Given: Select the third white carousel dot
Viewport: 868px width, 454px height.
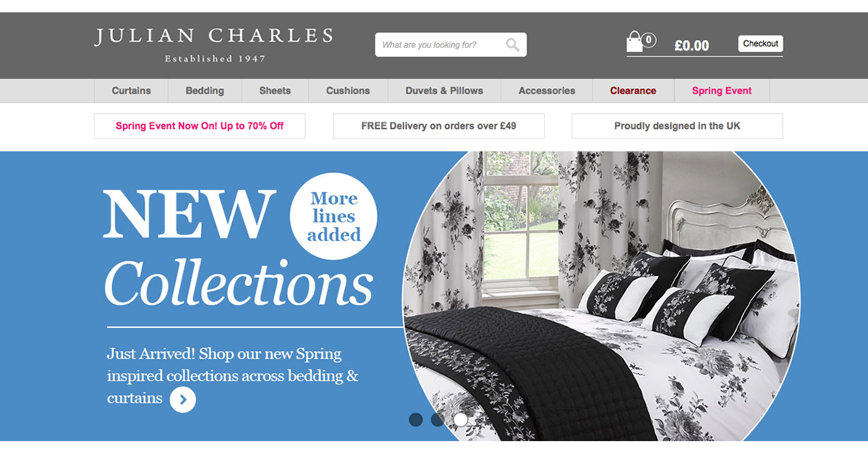Looking at the screenshot, I should pyautogui.click(x=460, y=419).
